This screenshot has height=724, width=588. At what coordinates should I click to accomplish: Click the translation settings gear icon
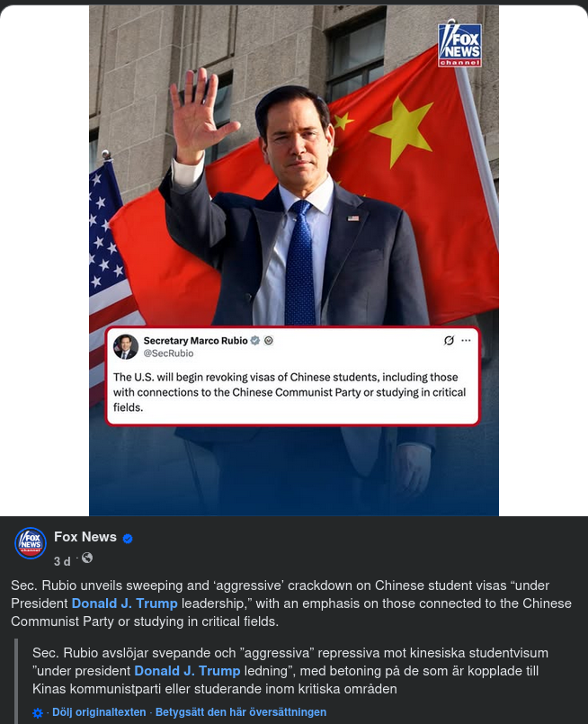click(x=38, y=713)
